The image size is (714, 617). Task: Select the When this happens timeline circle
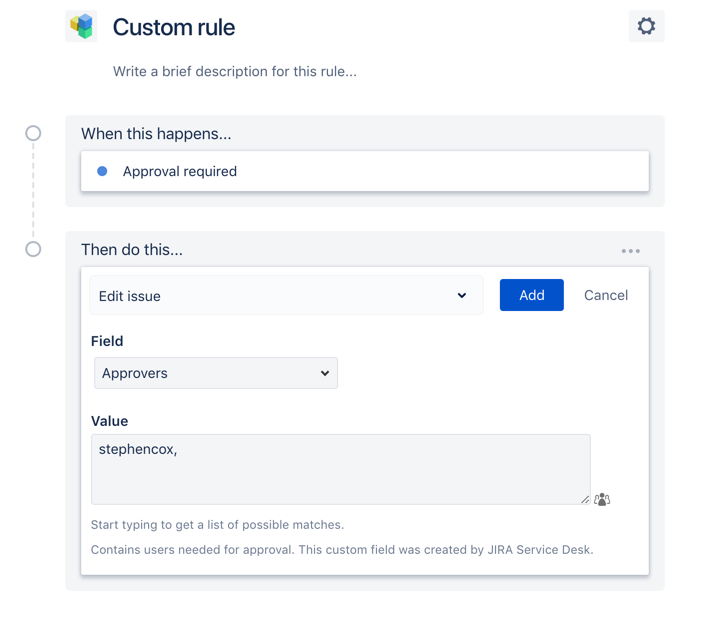coord(33,133)
